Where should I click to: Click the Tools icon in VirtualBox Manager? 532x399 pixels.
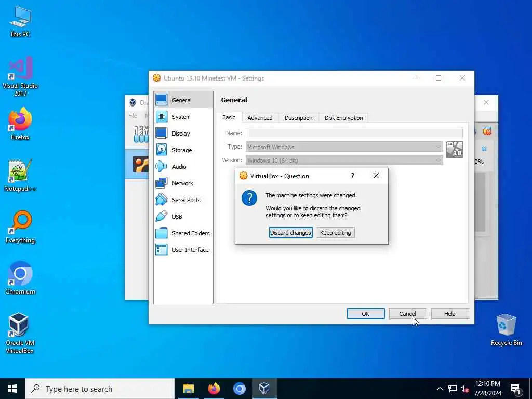pos(141,134)
